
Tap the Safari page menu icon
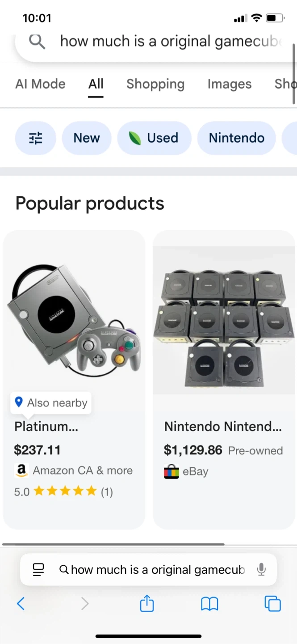38,569
